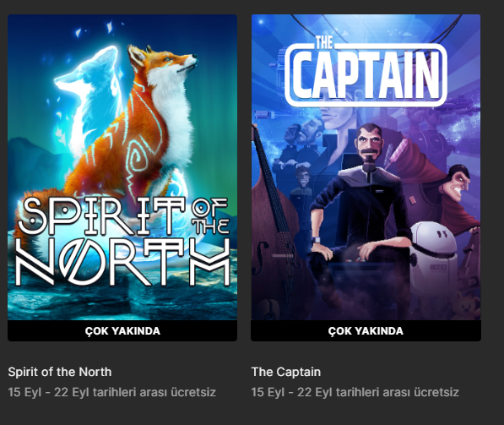Click the small OF THE text in the logo

pyautogui.click(x=211, y=216)
